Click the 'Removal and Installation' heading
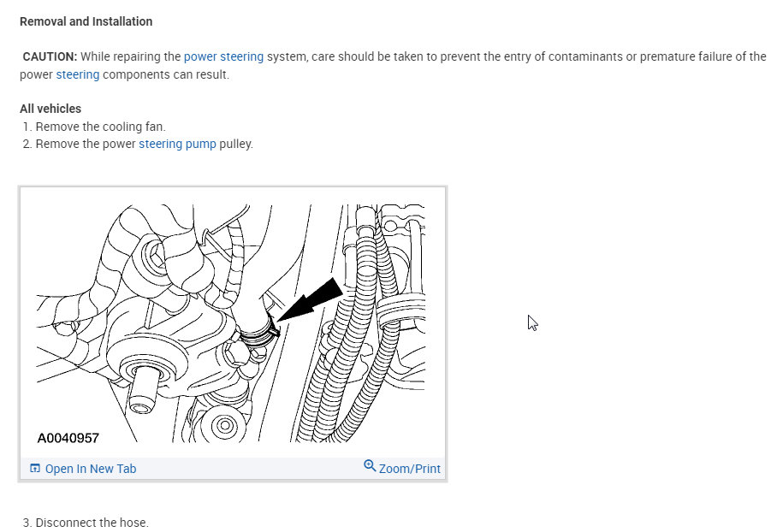This screenshot has height=532, width=783. (x=86, y=21)
